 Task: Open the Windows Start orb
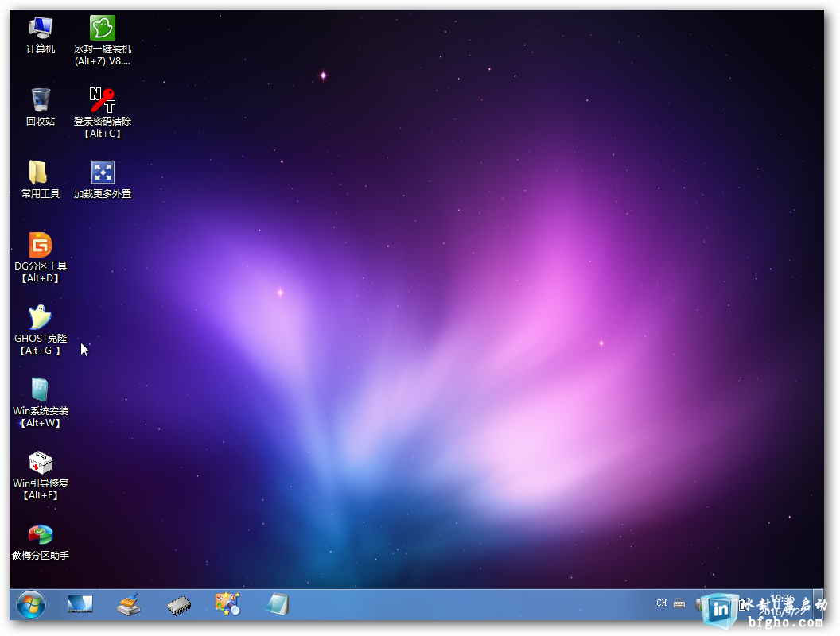pos(30,606)
